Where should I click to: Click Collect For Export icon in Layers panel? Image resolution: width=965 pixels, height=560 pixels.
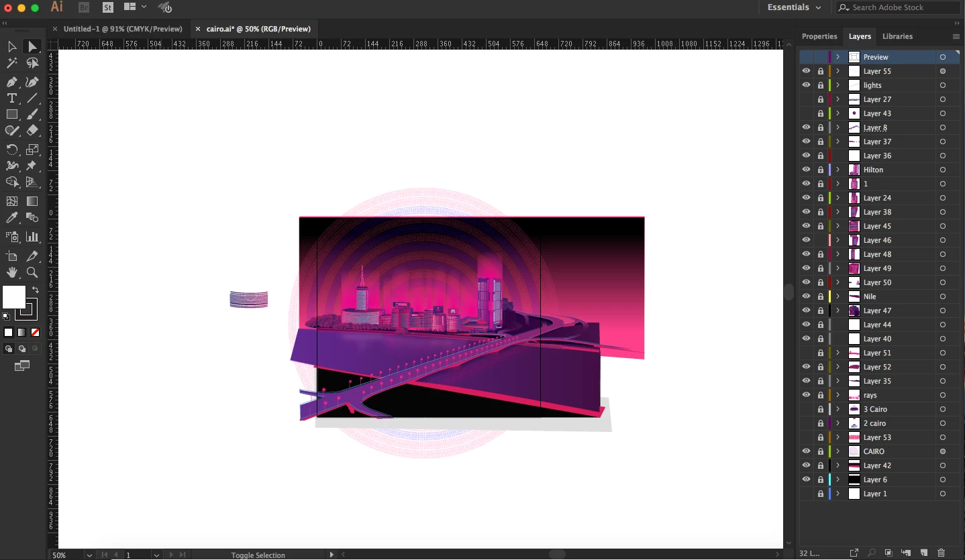[x=854, y=553]
